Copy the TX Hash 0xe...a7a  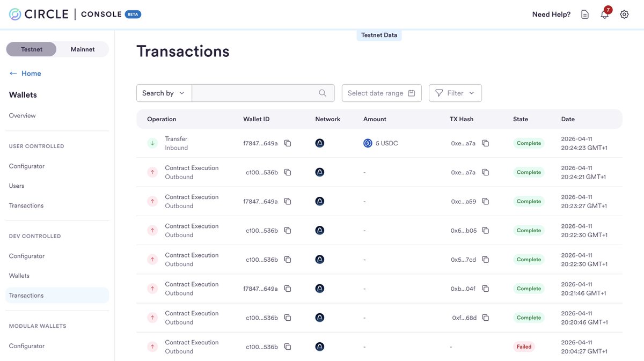pyautogui.click(x=486, y=143)
